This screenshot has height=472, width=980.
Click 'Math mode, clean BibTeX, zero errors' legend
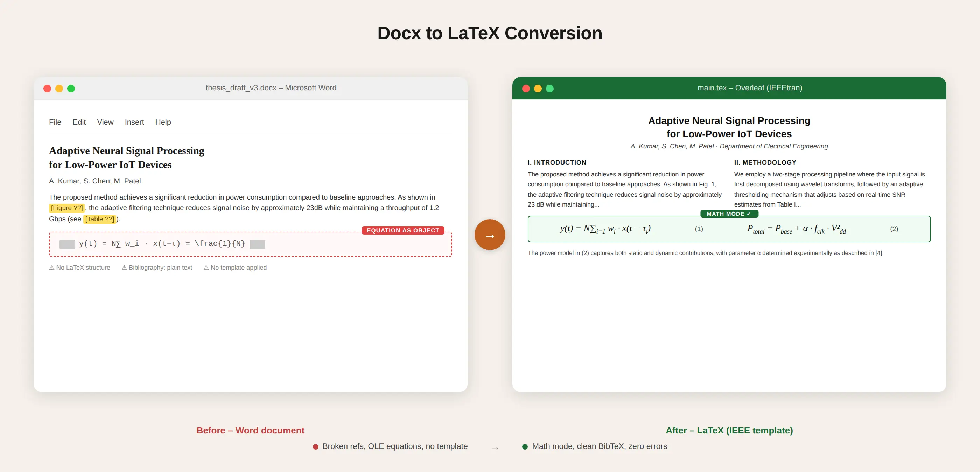pos(595,446)
